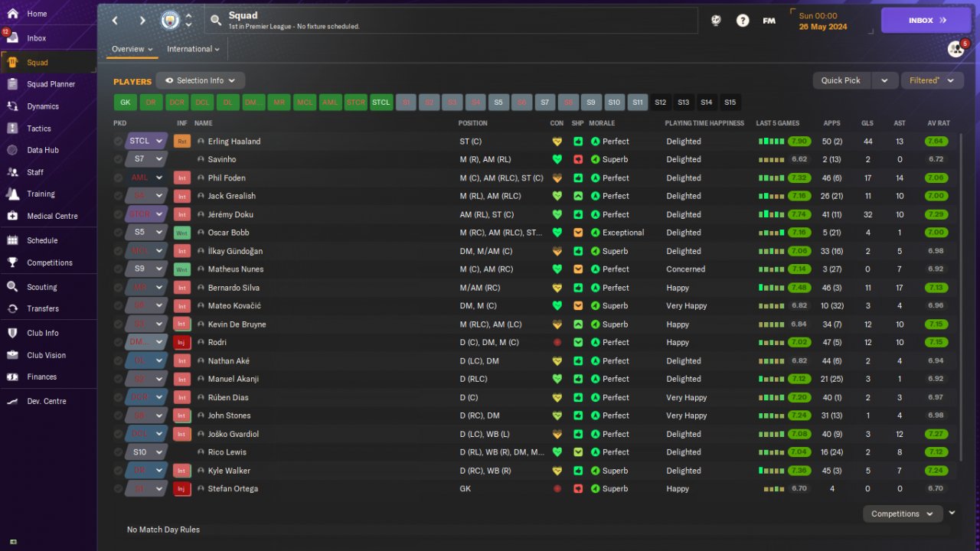This screenshot has height=551, width=980.
Task: Click Savinho's green condition heart icon
Action: click(557, 160)
